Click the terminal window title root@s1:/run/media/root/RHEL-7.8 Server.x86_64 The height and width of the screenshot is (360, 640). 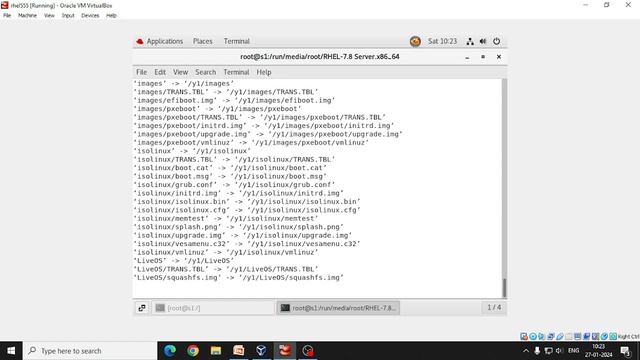coord(320,57)
